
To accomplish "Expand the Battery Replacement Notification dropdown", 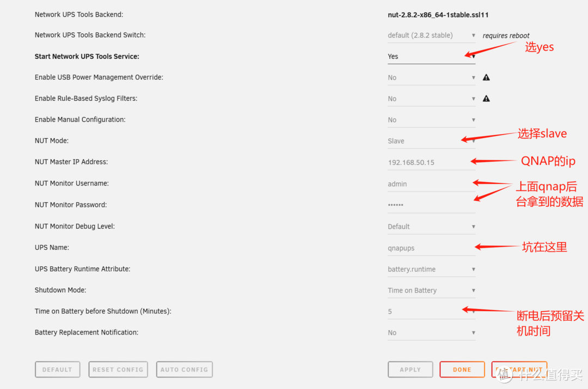I will coord(431,332).
